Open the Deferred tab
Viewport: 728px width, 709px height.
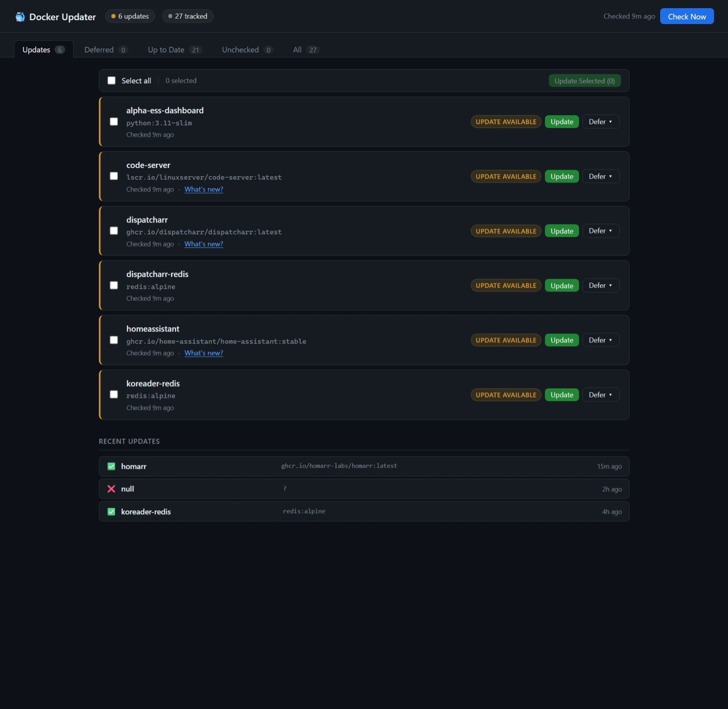[106, 50]
